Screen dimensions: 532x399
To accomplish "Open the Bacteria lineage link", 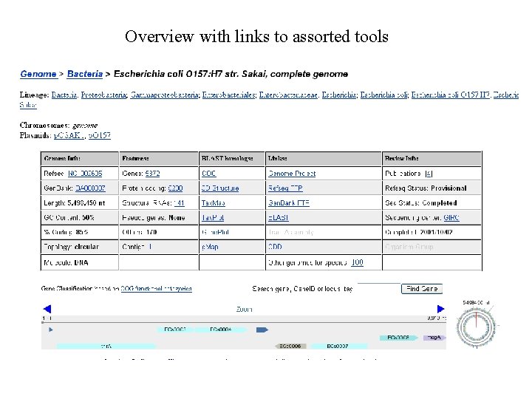I will pos(64,95).
